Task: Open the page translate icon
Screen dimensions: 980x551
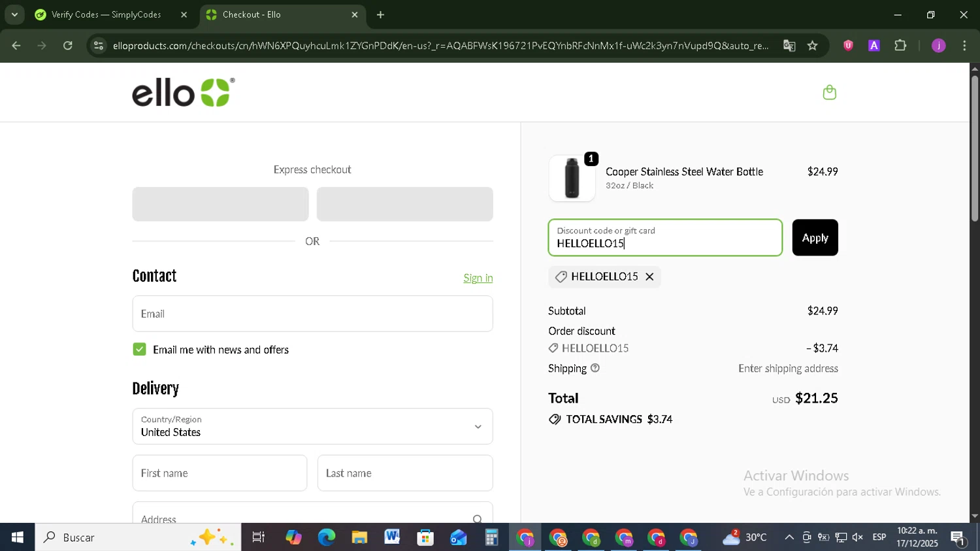Action: [789, 46]
